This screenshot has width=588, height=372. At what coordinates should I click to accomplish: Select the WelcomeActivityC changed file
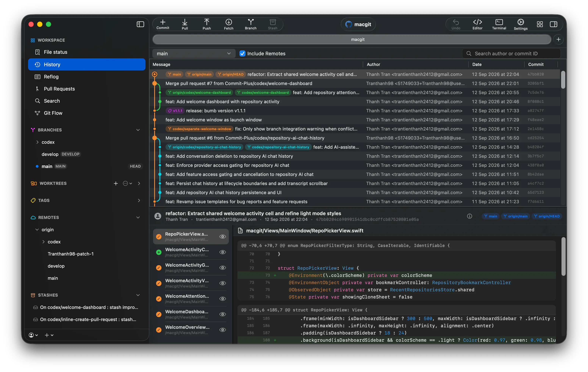[191, 252]
